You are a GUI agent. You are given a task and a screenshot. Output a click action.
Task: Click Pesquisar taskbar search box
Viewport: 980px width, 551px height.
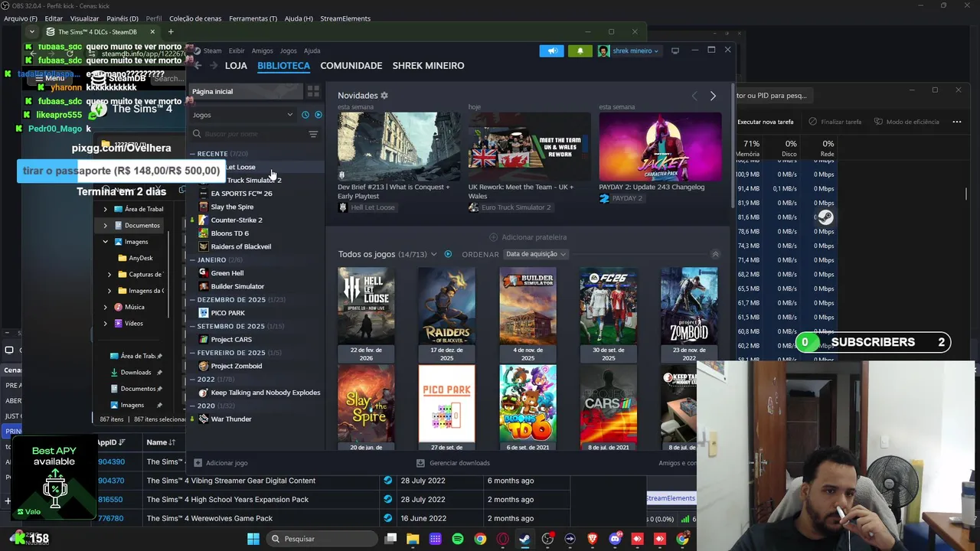[x=321, y=539]
